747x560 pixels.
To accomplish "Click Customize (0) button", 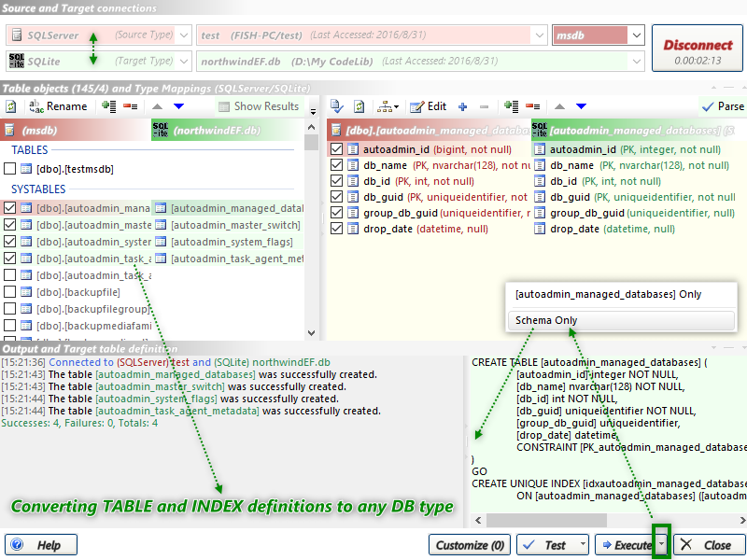I will [470, 545].
